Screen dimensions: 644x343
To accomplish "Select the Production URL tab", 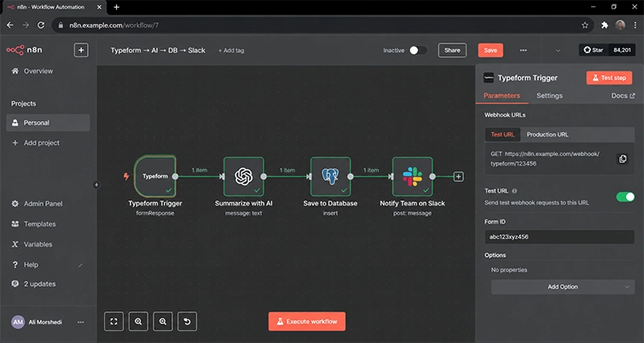I will pos(548,134).
